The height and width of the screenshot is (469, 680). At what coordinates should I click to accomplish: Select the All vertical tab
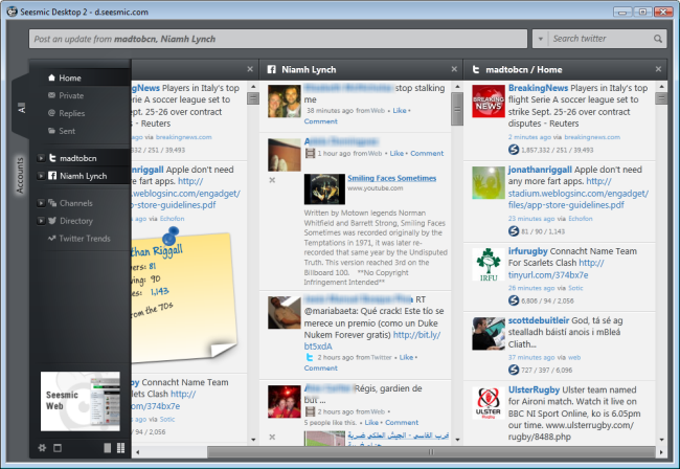[x=21, y=107]
